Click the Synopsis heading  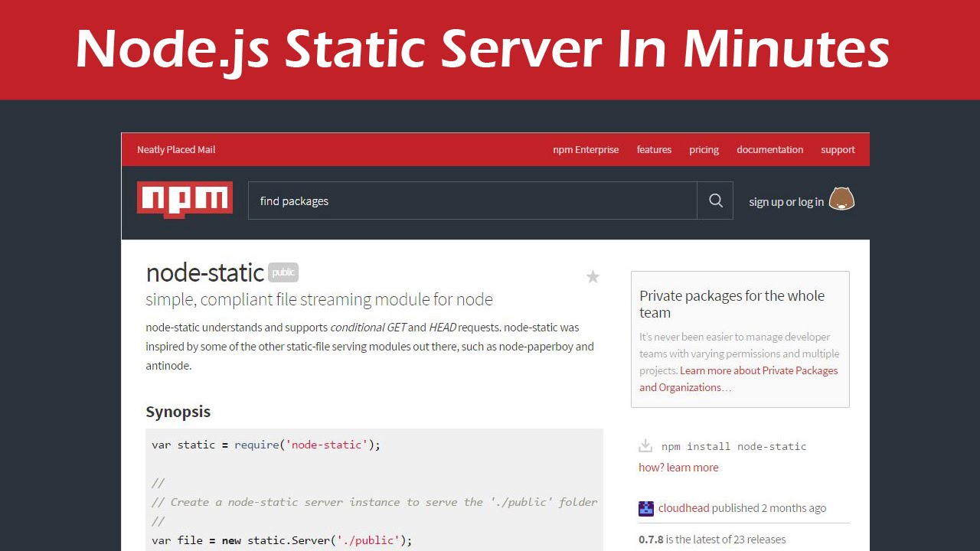178,412
